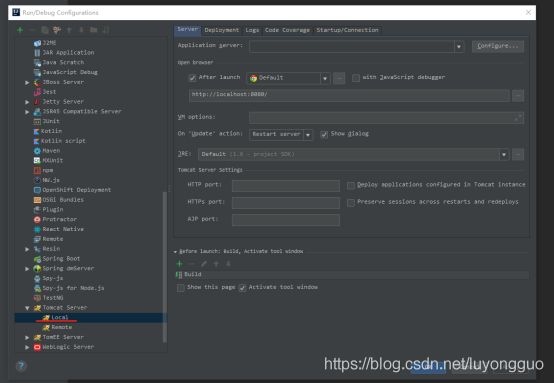
Task: Toggle Show dialog checkbox
Action: click(x=324, y=134)
